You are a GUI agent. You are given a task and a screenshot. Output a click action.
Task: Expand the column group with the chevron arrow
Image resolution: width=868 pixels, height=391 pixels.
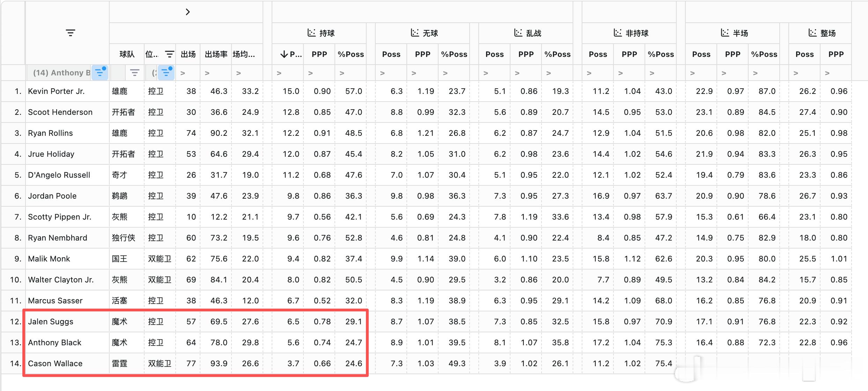(188, 12)
